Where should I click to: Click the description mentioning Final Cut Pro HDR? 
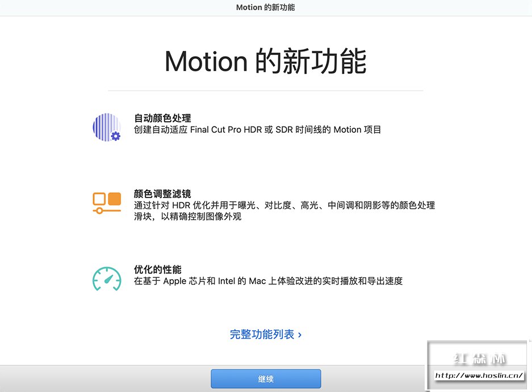coord(258,129)
